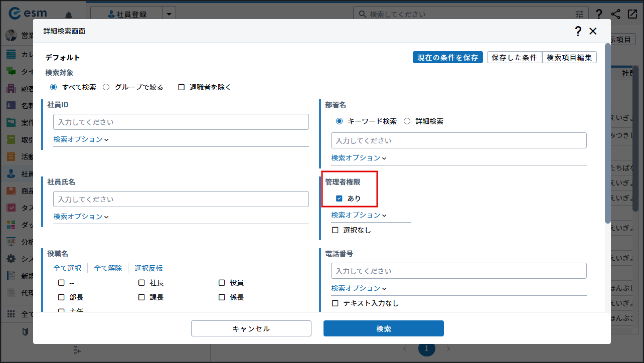Click the blue 検索 button
This screenshot has height=363, width=644.
click(x=383, y=329)
